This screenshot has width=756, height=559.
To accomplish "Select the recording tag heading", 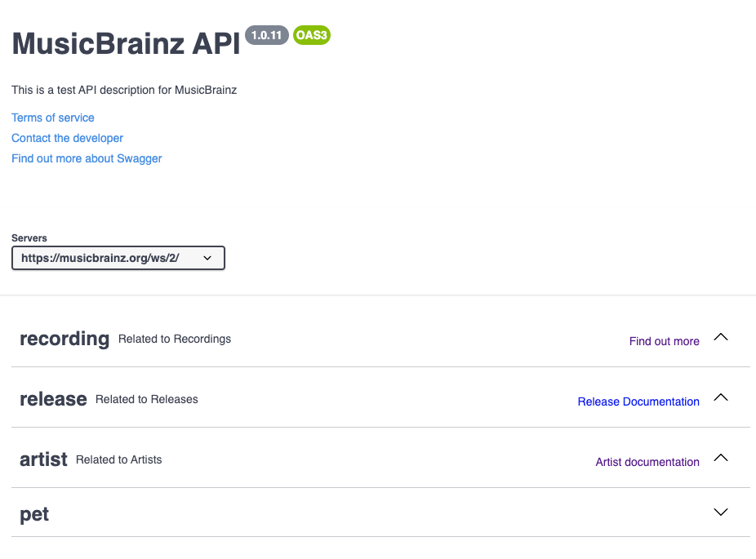I will (x=64, y=339).
